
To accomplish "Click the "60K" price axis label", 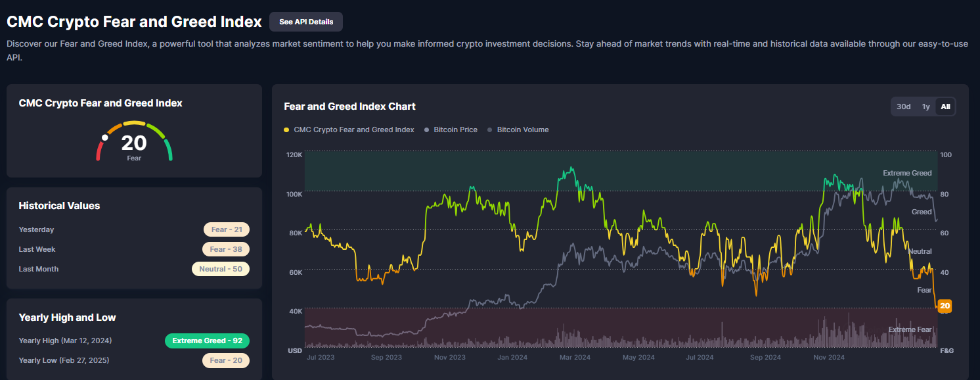I will [296, 272].
